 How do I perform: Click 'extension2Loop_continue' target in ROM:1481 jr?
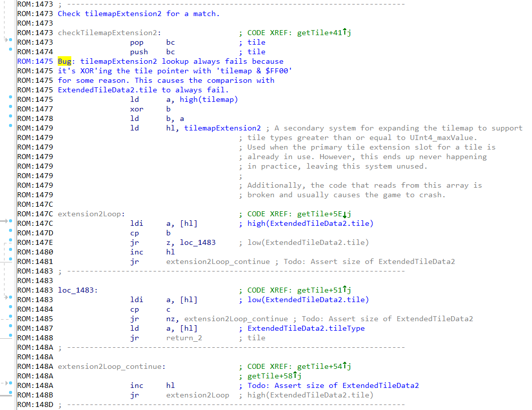218,261
